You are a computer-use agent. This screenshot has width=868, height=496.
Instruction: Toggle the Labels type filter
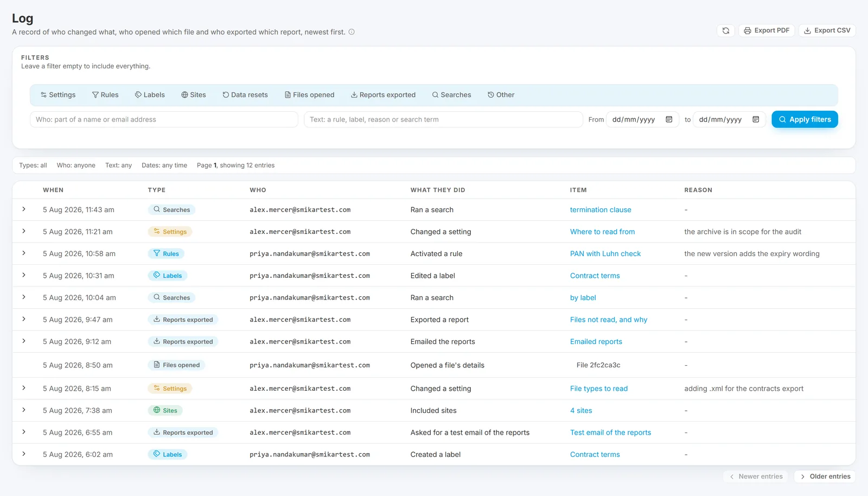tap(150, 95)
